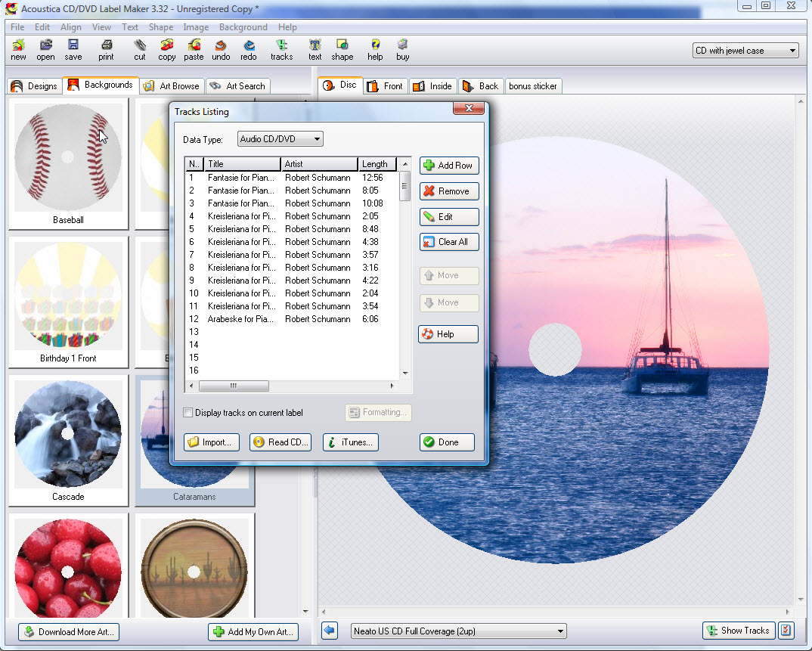Click iTunes... button
The image size is (812, 651).
351,442
